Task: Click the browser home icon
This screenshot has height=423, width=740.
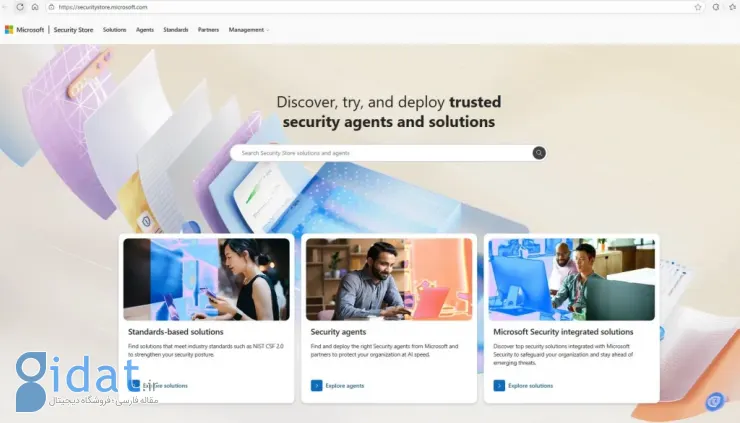Action: [x=34, y=7]
